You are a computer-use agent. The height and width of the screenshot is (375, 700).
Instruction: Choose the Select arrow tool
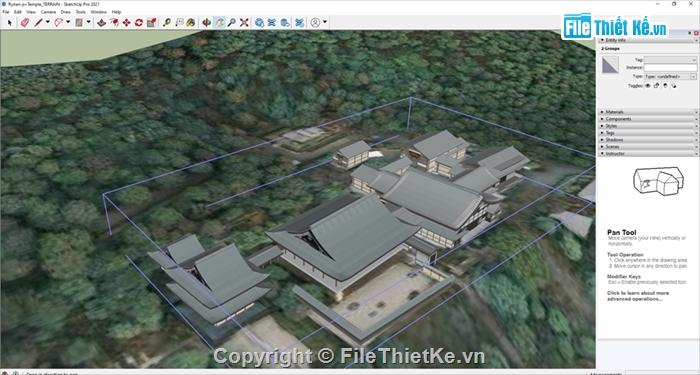pyautogui.click(x=10, y=22)
